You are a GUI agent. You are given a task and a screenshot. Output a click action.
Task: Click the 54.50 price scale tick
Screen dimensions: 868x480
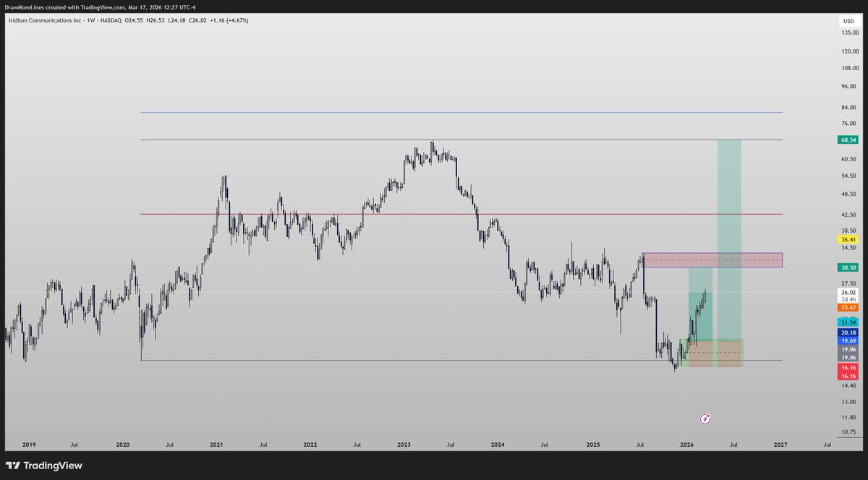point(848,176)
